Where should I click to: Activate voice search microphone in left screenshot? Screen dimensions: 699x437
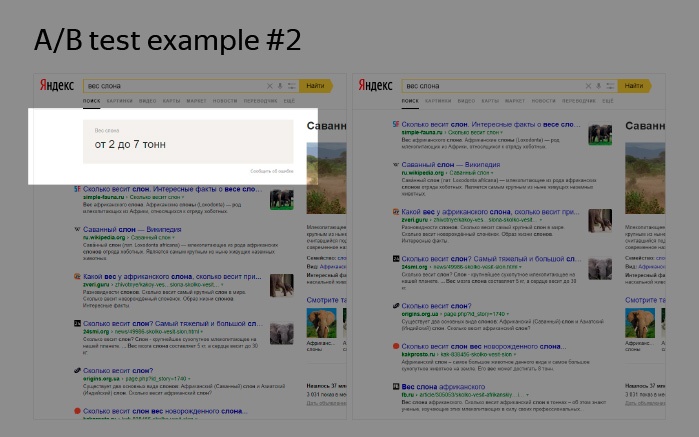(280, 86)
